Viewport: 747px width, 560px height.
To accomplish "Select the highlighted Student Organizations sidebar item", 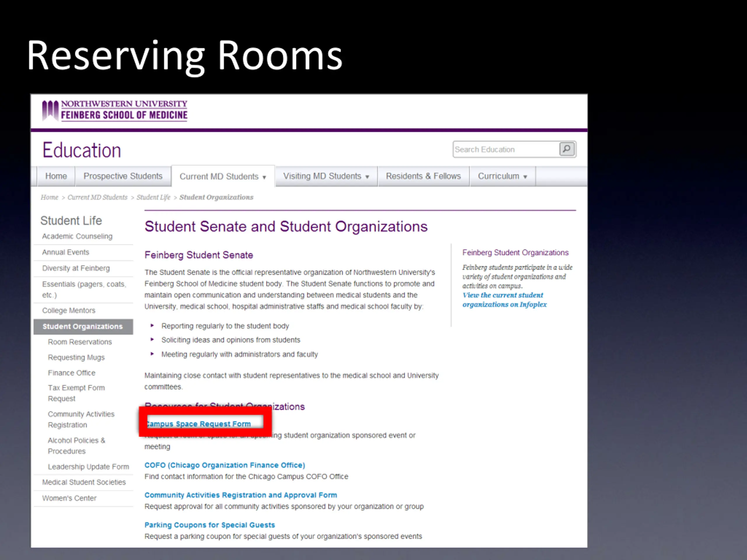I will click(83, 326).
